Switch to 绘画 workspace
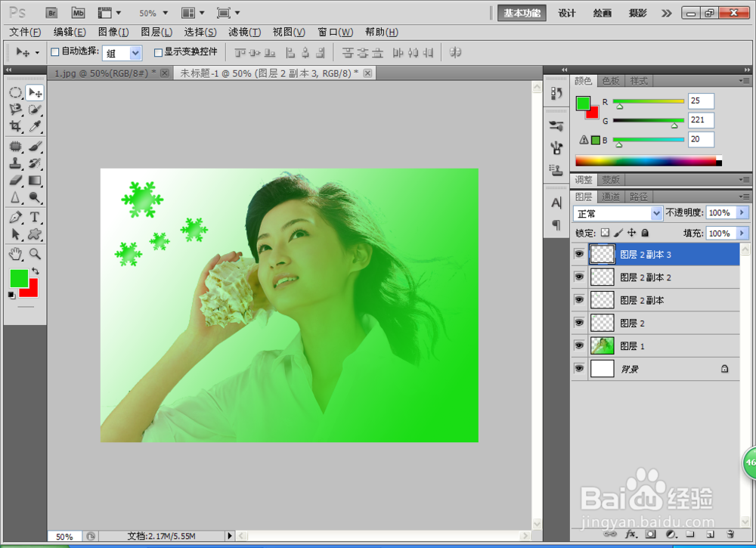 click(x=603, y=13)
